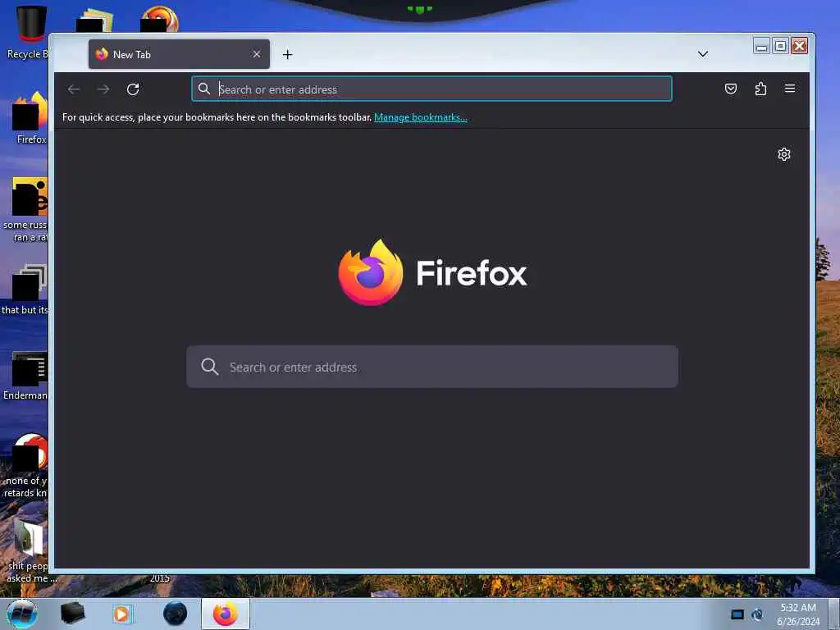
Task: Open the Recycle Bin desktop icon
Action: click(27, 32)
